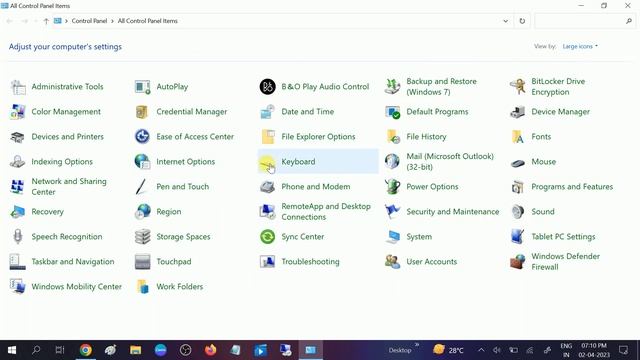Open Backup and Restore (Windows 7) icon
This screenshot has height=360, width=640.
[392, 87]
